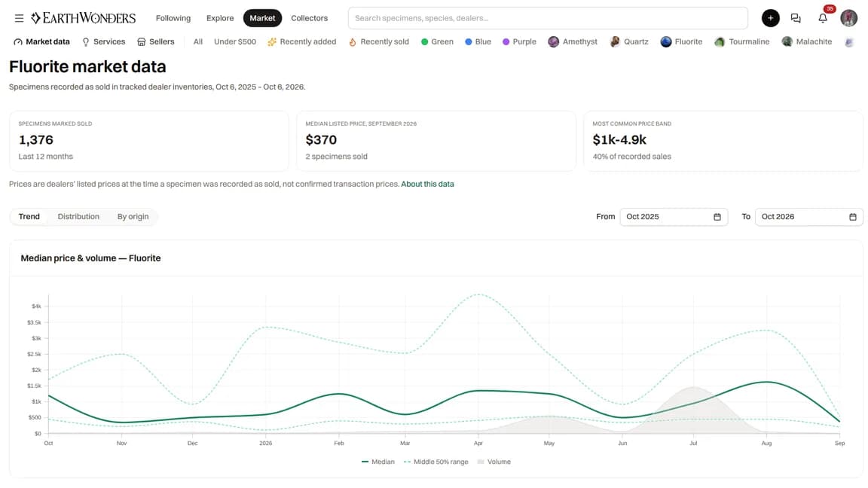This screenshot has width=868, height=488.
Task: Switch to the Distribution tab
Action: point(78,216)
